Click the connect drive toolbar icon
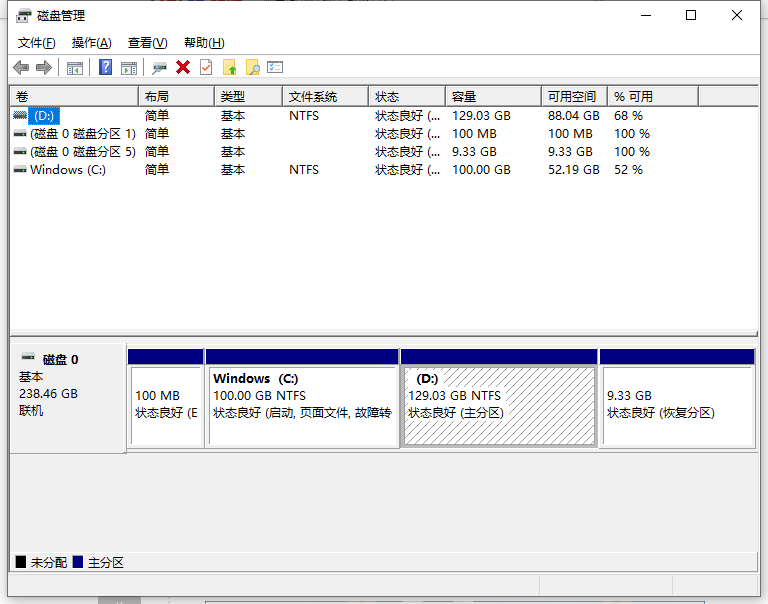This screenshot has width=768, height=604. coord(159,67)
